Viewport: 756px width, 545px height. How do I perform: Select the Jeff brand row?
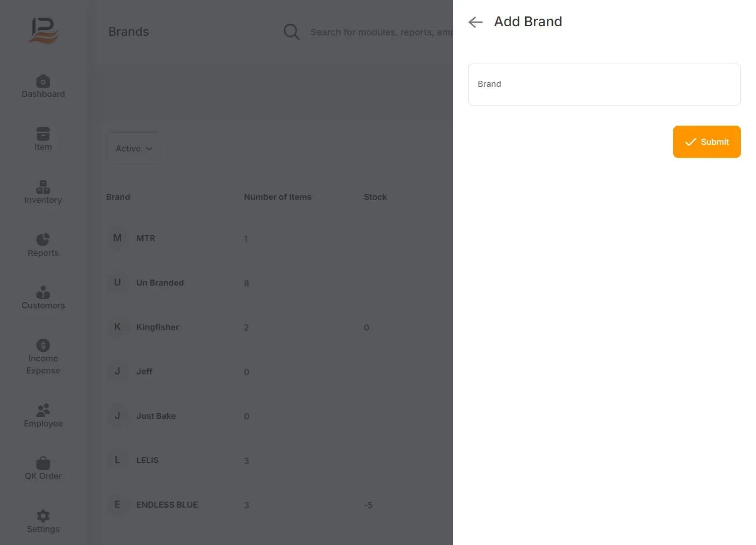click(x=277, y=371)
